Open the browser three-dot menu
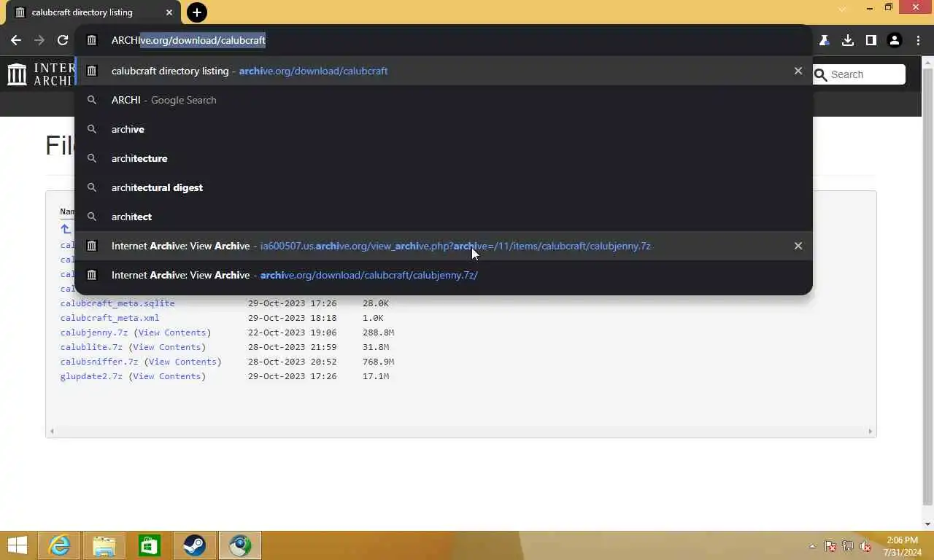This screenshot has height=560, width=934. (x=918, y=40)
